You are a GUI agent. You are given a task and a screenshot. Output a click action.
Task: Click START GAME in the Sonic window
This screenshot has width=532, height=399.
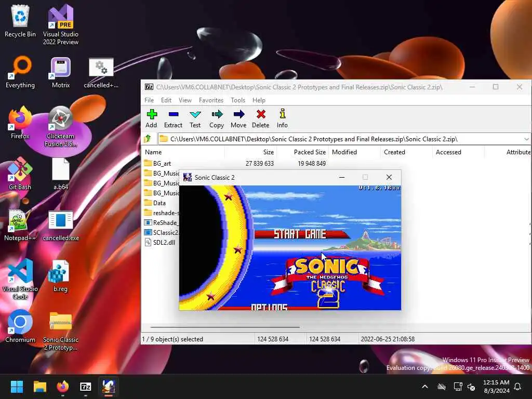[x=300, y=234]
